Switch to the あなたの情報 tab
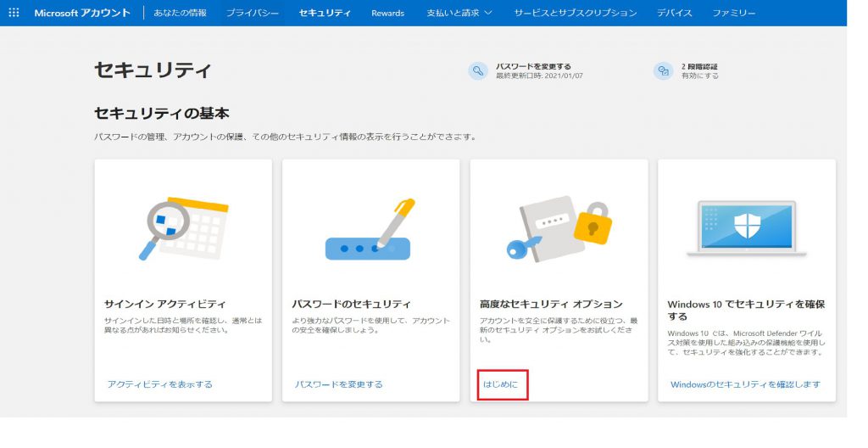Screen dimensions: 868x448 coord(180,13)
